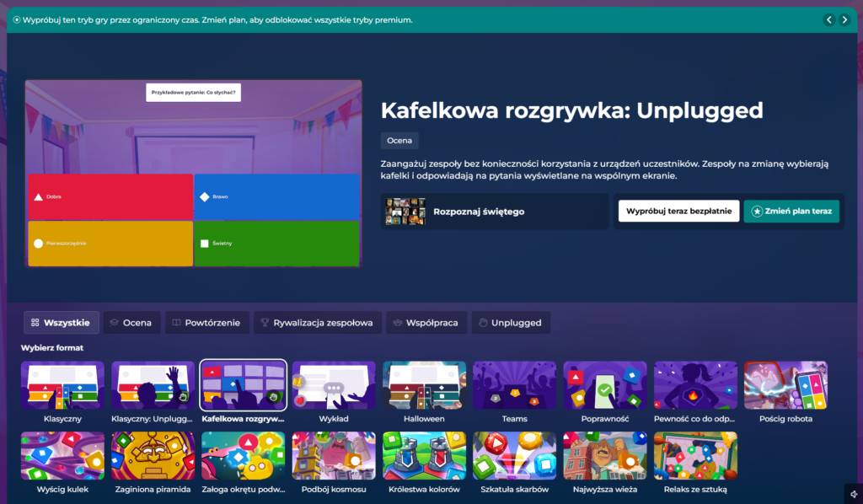Click Wypróbuj teraz bezpłatnie button
Viewport: 863px width, 504px height.
pyautogui.click(x=678, y=212)
